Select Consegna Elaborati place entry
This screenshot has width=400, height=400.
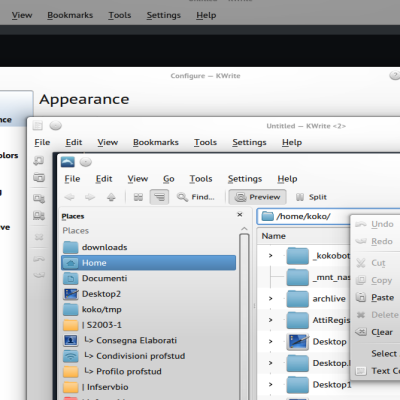(x=149, y=340)
